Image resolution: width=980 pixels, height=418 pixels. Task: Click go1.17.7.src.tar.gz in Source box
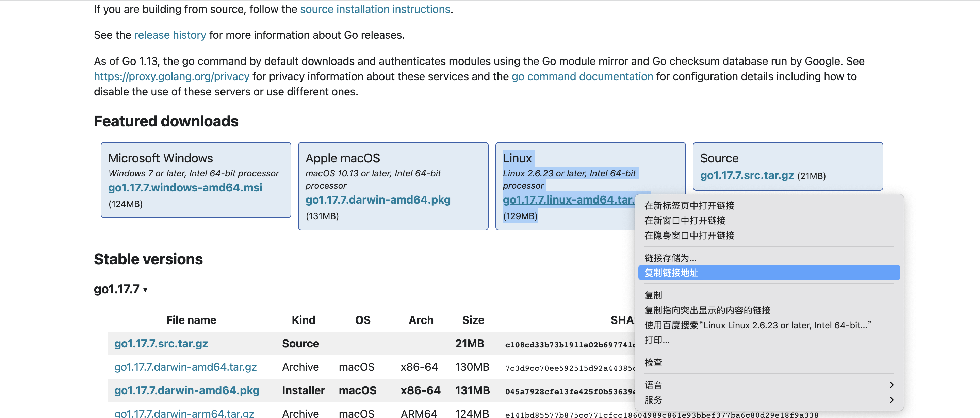click(x=747, y=175)
